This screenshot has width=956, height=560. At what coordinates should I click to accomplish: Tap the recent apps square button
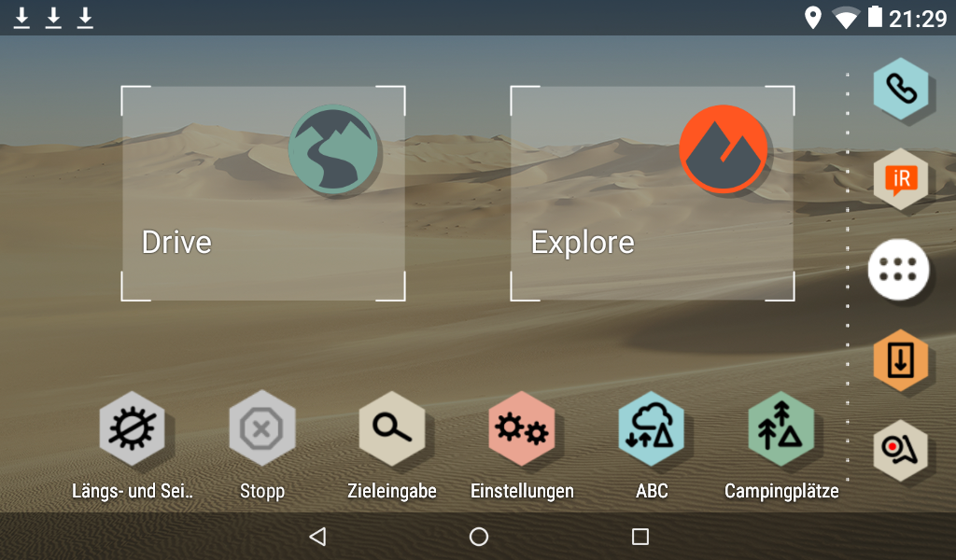pyautogui.click(x=640, y=537)
